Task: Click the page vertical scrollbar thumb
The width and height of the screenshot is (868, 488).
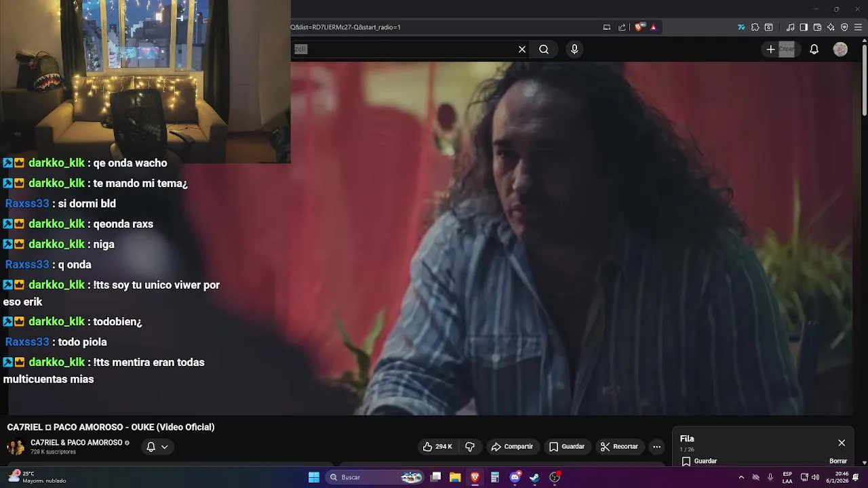Action: tap(865, 80)
